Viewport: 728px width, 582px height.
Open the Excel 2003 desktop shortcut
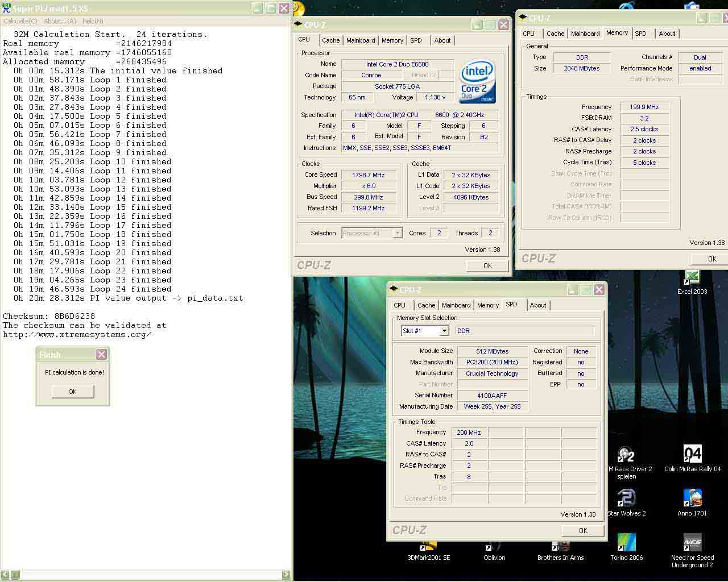coord(692,282)
